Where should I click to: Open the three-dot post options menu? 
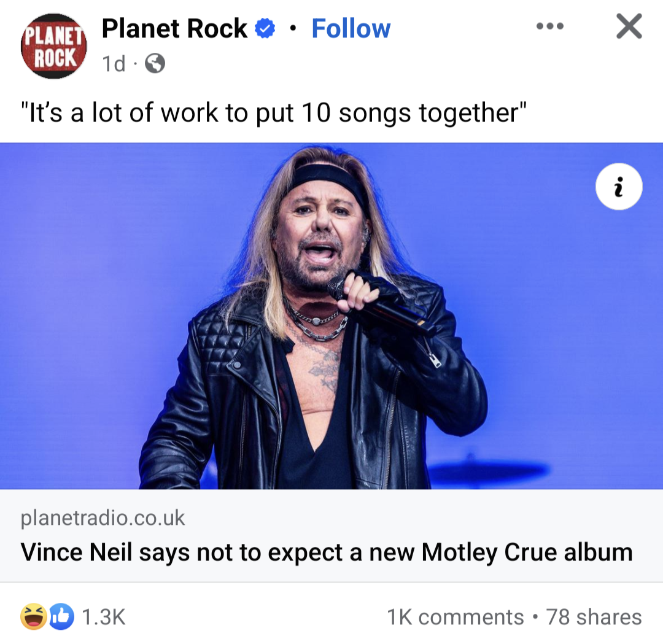point(549,27)
